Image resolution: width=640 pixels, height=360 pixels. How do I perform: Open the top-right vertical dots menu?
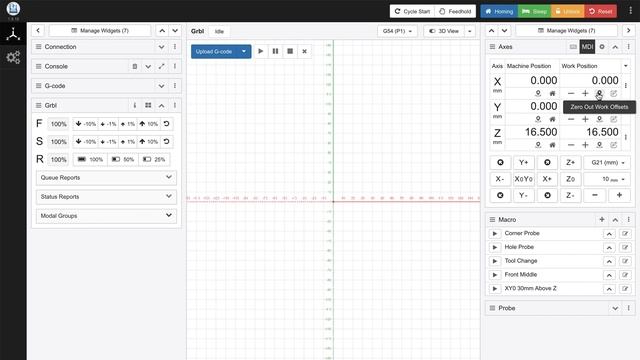coord(630,11)
